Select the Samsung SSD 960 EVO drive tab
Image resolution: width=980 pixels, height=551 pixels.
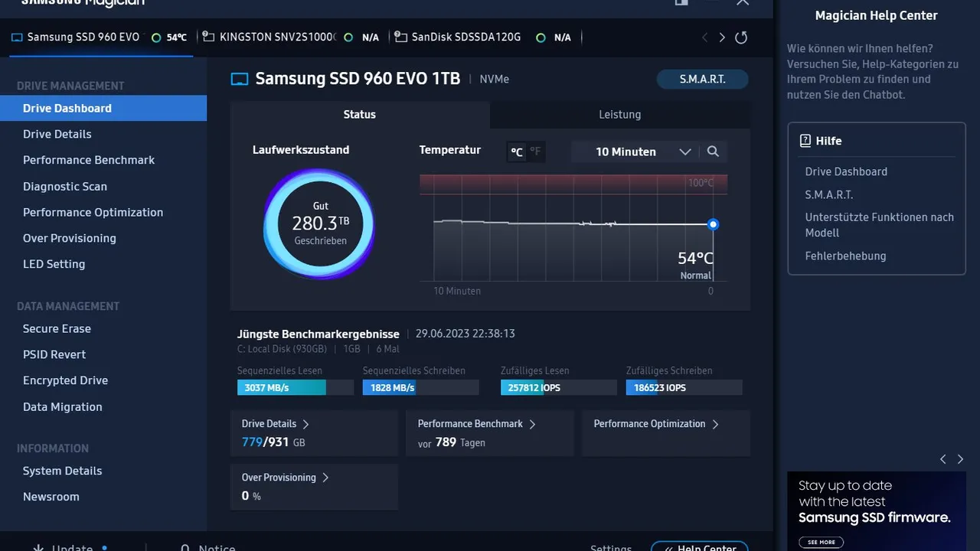[100, 37]
